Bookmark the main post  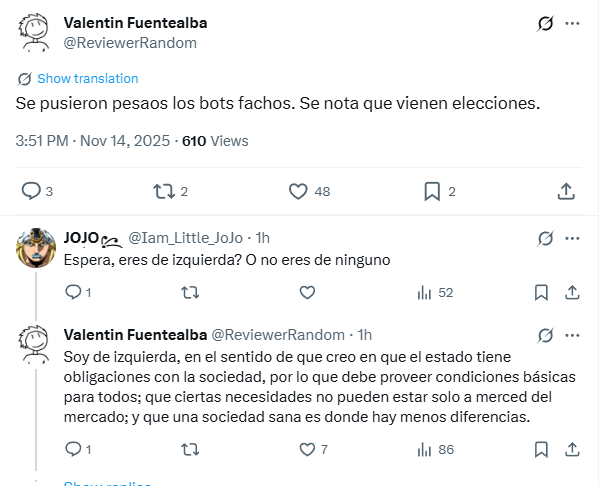click(x=432, y=190)
